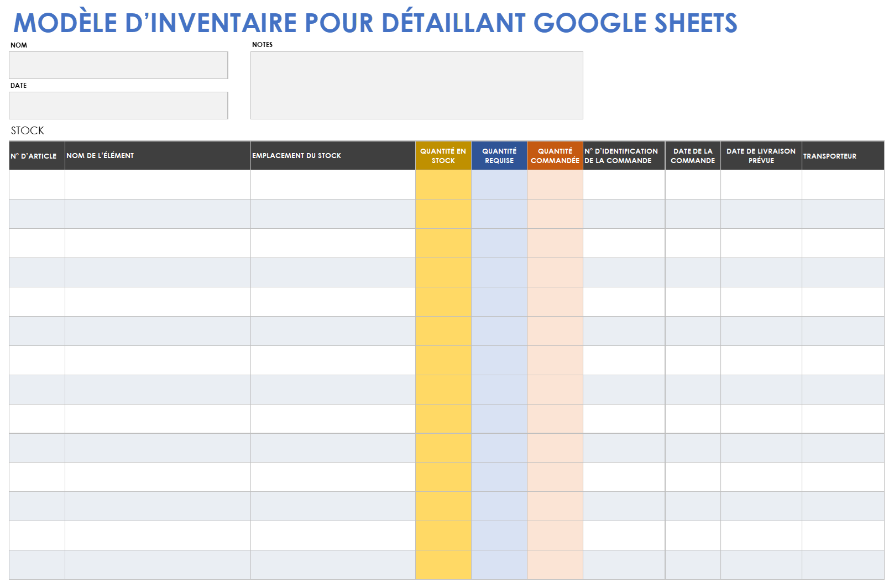
Task: Click the 'N° D'ARTICLE' column header
Action: coord(37,156)
